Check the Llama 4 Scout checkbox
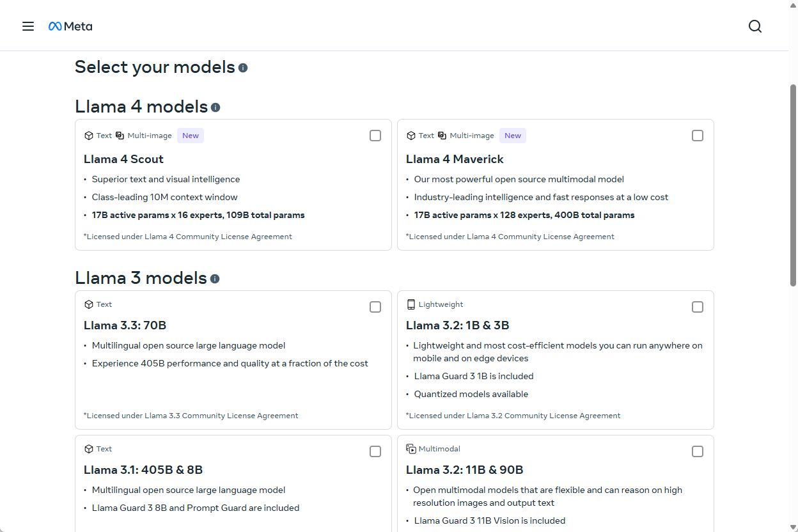Viewport: 798px width, 532px height. pyautogui.click(x=375, y=136)
